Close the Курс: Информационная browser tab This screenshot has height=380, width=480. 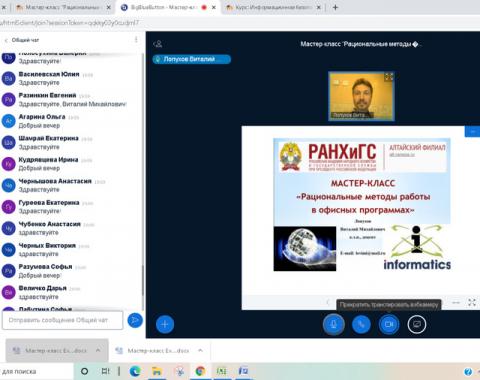click(x=319, y=7)
